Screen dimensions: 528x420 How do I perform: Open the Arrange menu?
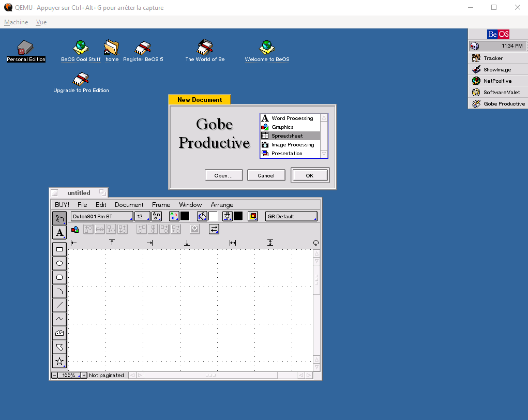point(222,205)
